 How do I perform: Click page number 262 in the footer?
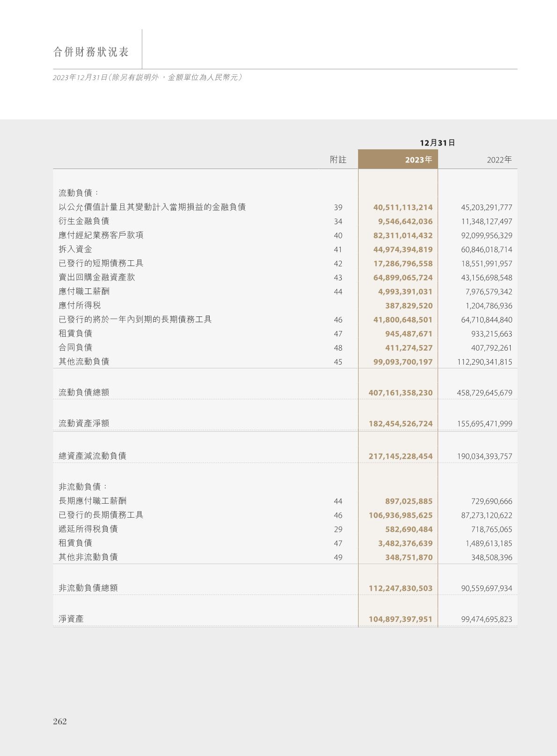[x=60, y=721]
